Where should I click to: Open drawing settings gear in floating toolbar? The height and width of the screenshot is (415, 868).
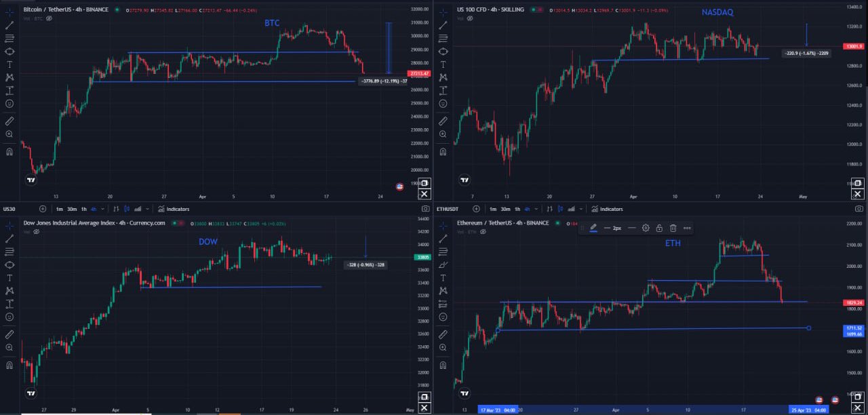point(646,228)
